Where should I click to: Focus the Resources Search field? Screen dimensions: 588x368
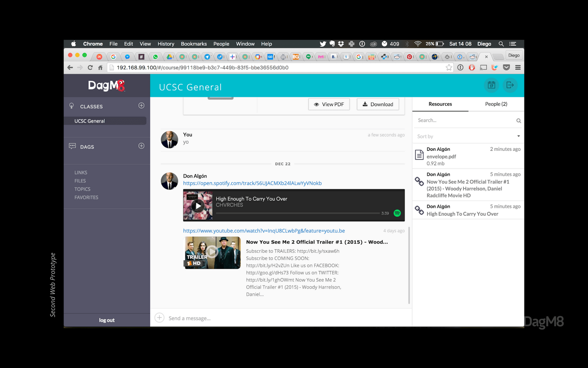[465, 120]
